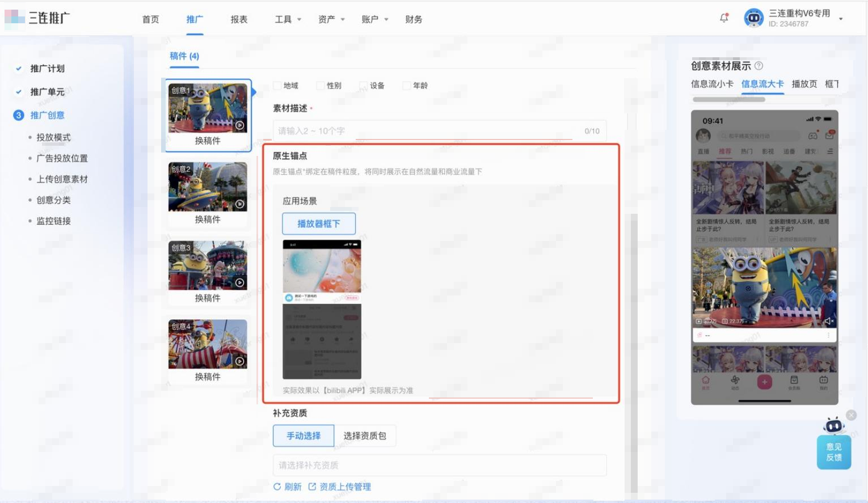The height and width of the screenshot is (503, 868).
Task: Check the 地域 checkbox
Action: [x=277, y=86]
